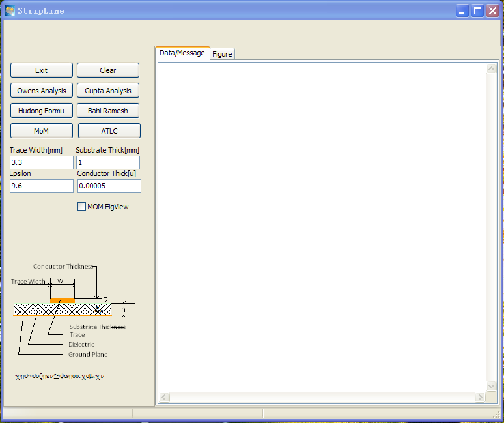
Task: Click the Exit button
Action: 42,70
